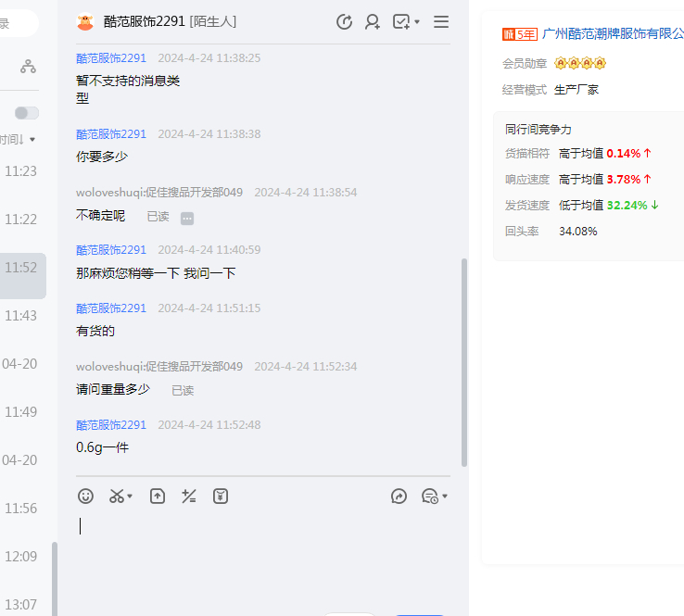The width and height of the screenshot is (684, 616).
Task: Click the organization tree icon
Action: (28, 67)
